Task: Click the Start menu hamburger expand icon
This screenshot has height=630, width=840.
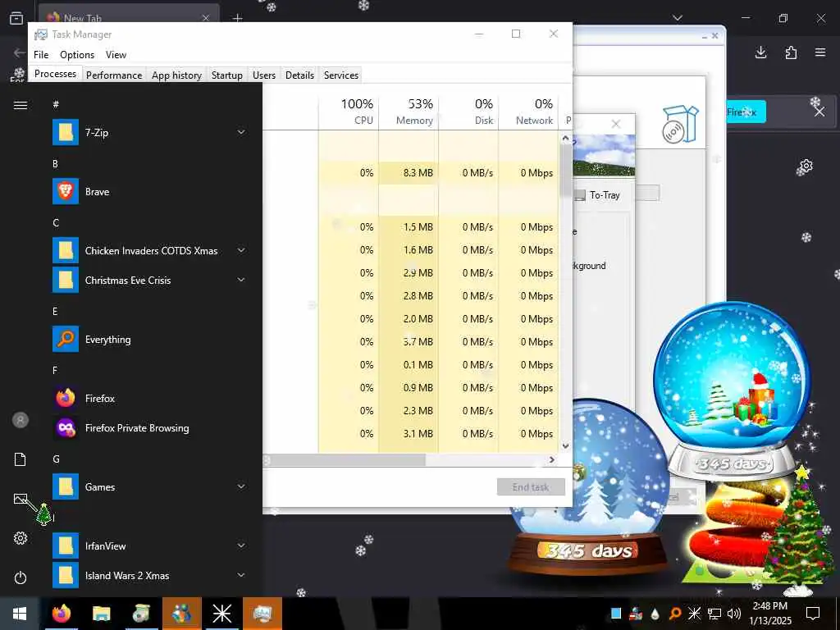Action: (21, 105)
